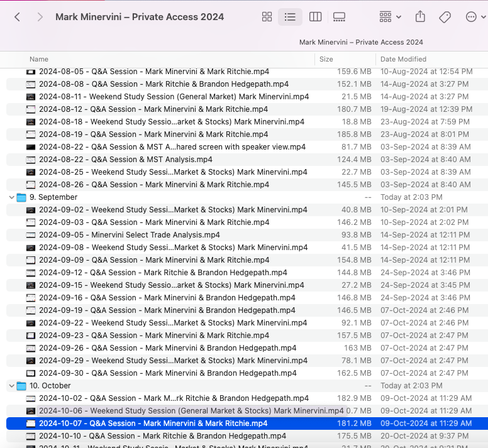488x448 pixels.
Task: Sort files by the Size column
Action: click(326, 59)
